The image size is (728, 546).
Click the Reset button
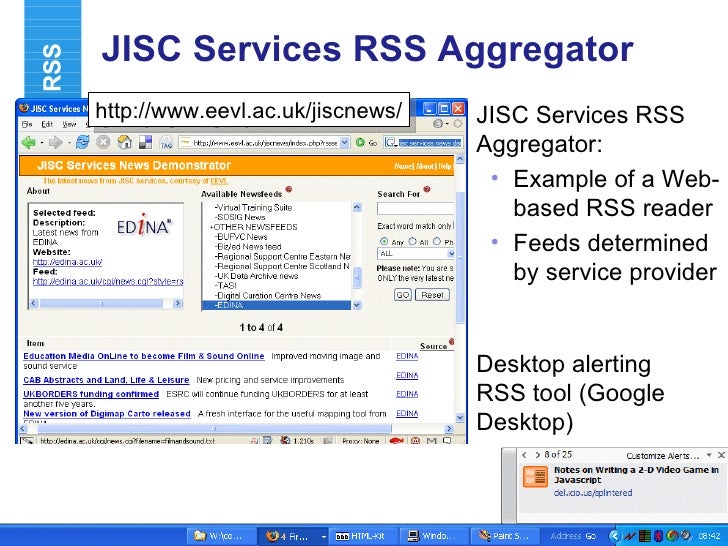coord(432,295)
